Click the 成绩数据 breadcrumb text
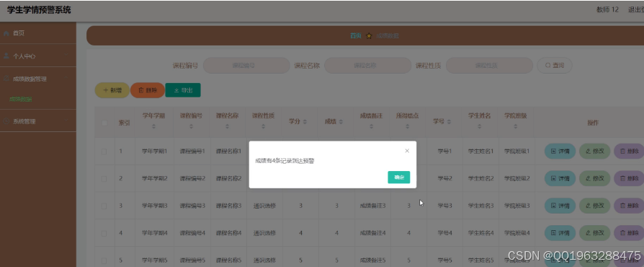This screenshot has height=267, width=644. click(x=388, y=36)
